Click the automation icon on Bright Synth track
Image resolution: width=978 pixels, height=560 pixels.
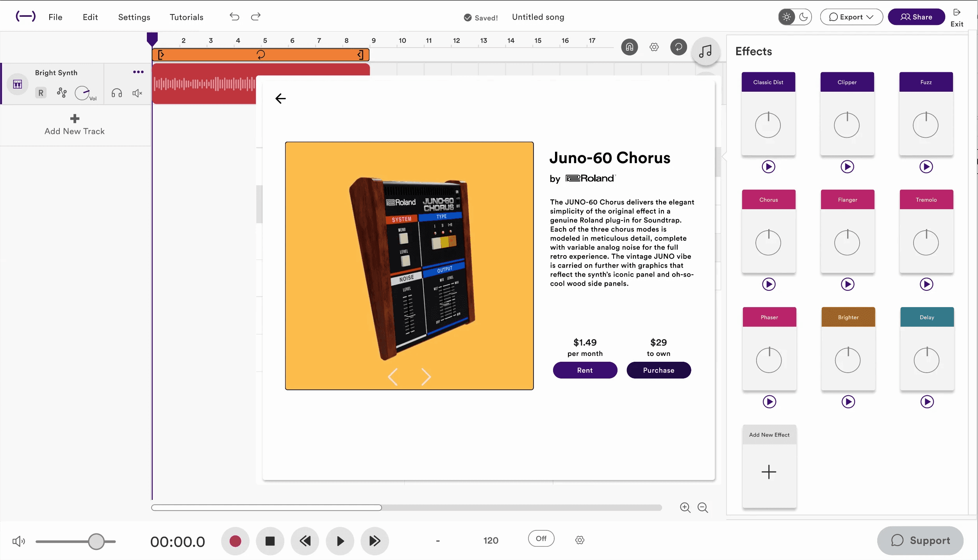click(62, 93)
